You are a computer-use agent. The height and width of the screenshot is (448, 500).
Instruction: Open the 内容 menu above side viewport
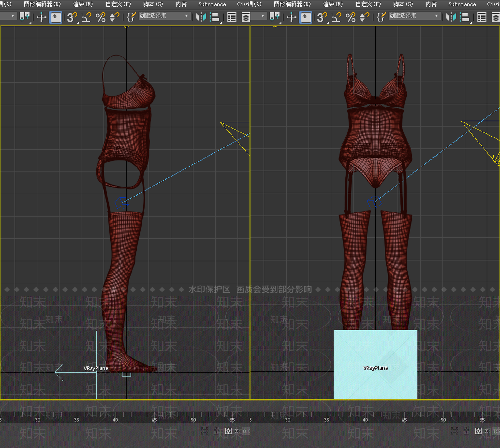click(181, 4)
